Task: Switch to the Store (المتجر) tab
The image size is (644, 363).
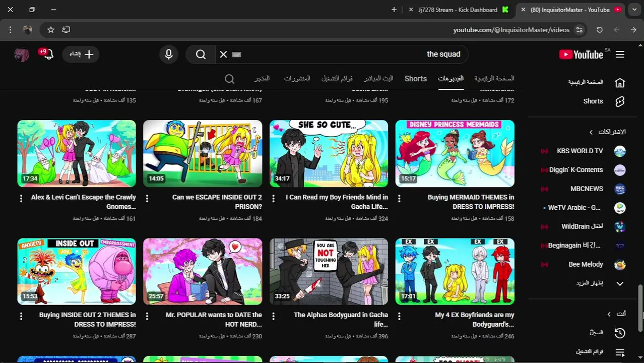Action: point(262,79)
